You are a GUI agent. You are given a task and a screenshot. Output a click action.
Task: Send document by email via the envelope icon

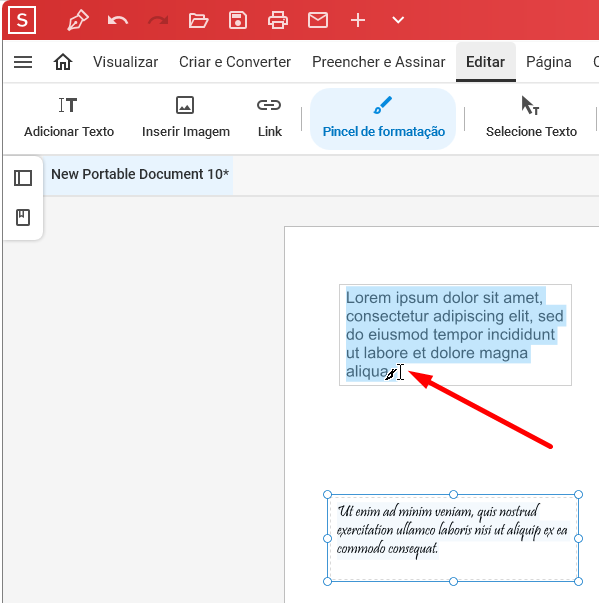[318, 20]
